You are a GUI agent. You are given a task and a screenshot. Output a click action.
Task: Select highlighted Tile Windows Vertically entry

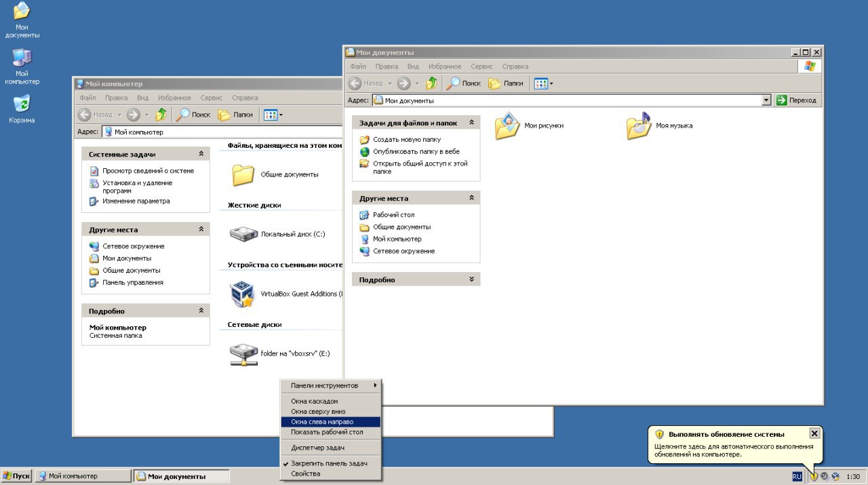point(332,422)
